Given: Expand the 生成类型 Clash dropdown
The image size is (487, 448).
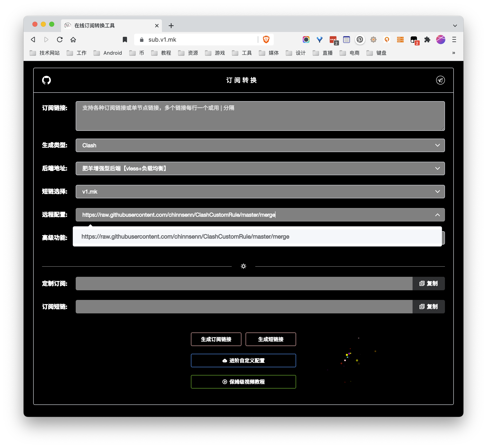Looking at the screenshot, I should [260, 145].
